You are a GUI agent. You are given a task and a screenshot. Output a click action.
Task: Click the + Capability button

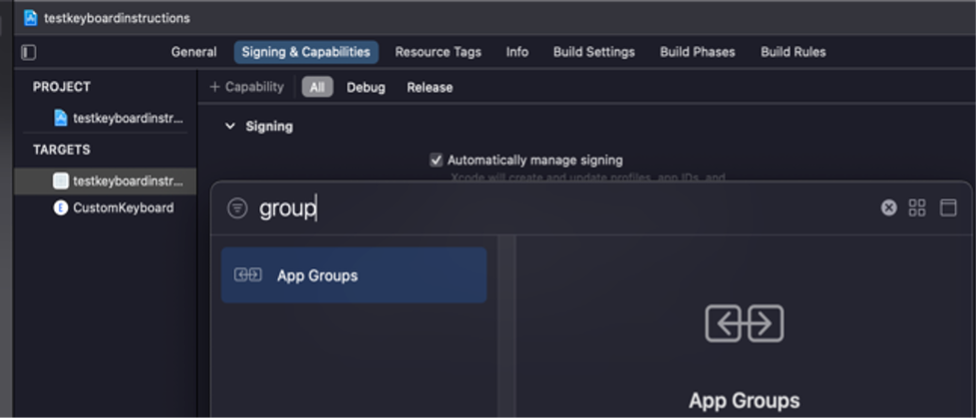247,88
